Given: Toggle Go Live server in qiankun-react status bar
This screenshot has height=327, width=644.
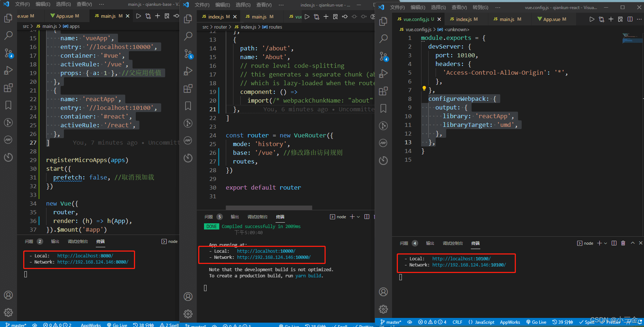Looking at the screenshot, I should (536, 322).
